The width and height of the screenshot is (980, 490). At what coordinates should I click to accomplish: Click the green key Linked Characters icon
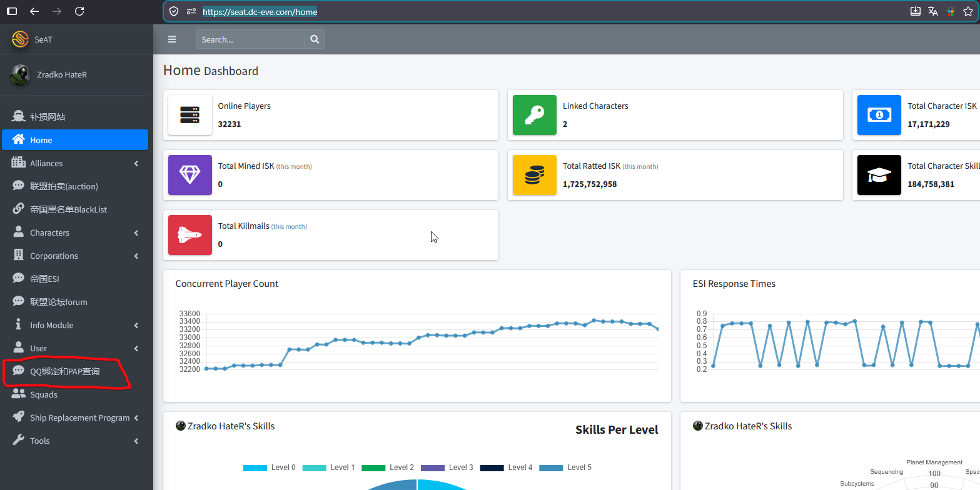535,115
